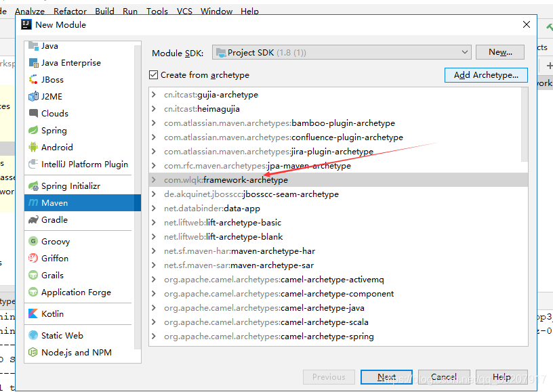Choose the Spring leaf icon
This screenshot has height=392, width=553.
tap(33, 130)
